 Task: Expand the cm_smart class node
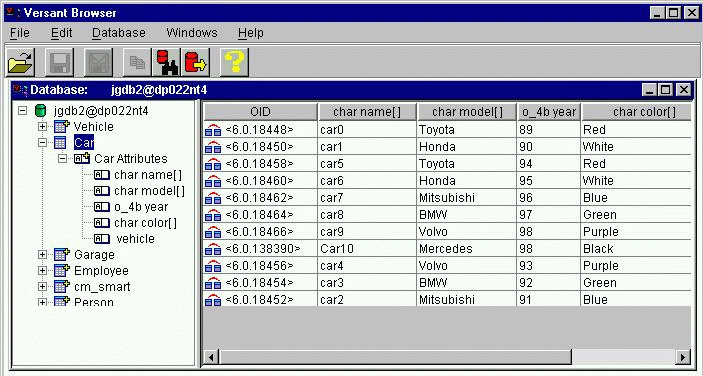point(42,287)
